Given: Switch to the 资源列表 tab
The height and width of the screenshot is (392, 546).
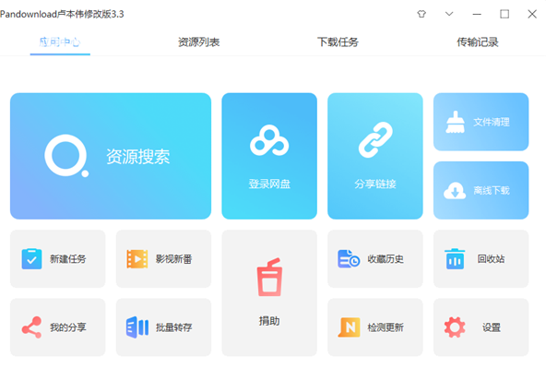Looking at the screenshot, I should pyautogui.click(x=199, y=42).
